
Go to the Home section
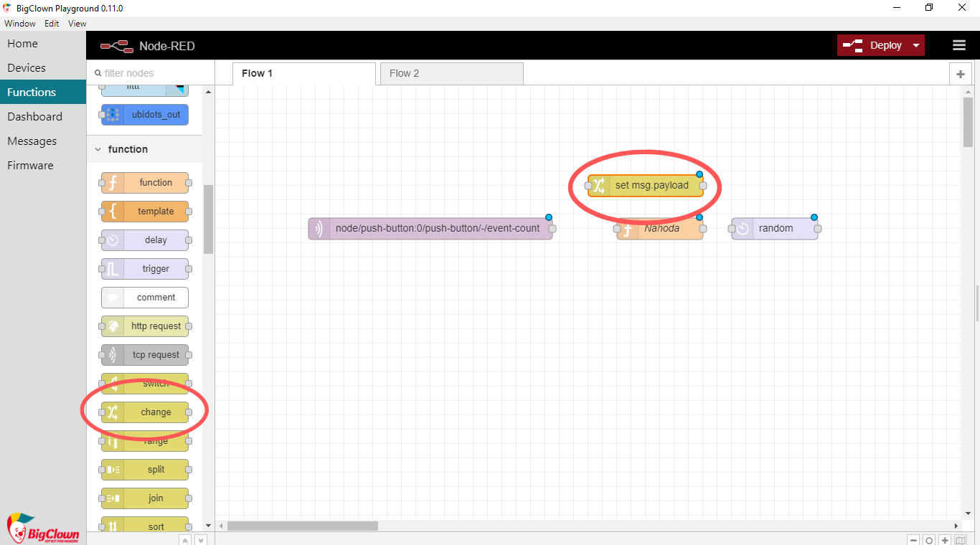coord(43,44)
